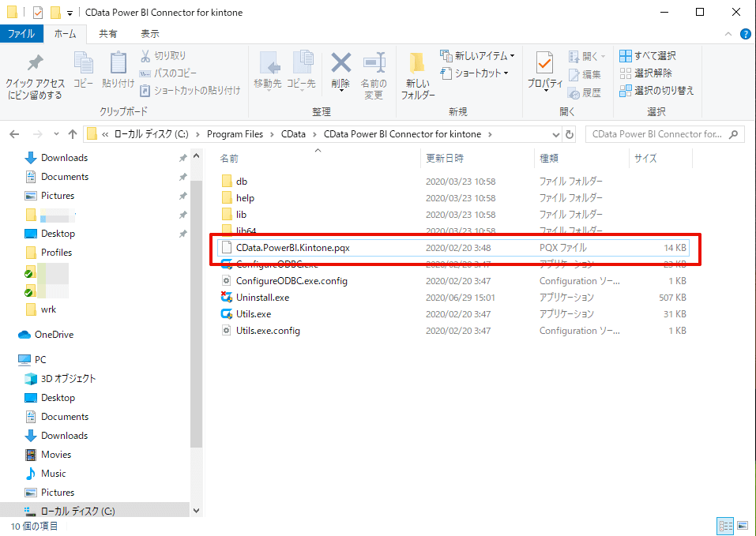Image resolution: width=756 pixels, height=536 pixels.
Task: Open the help question mark icon
Action: tap(746, 34)
